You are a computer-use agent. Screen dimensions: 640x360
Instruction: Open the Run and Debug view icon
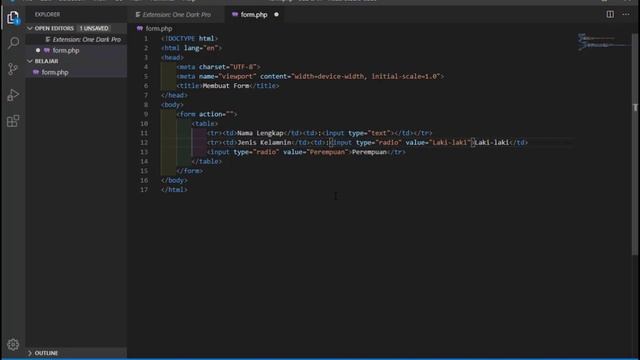[13, 95]
